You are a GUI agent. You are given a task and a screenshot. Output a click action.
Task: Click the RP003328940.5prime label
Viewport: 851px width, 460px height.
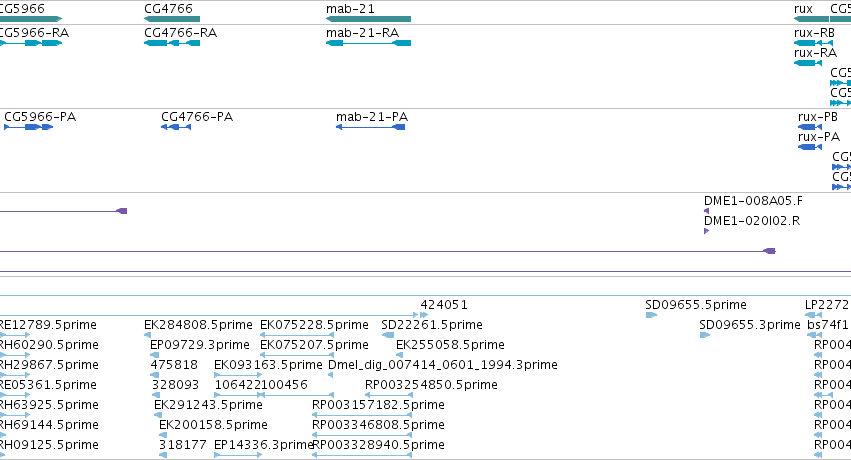click(x=378, y=445)
